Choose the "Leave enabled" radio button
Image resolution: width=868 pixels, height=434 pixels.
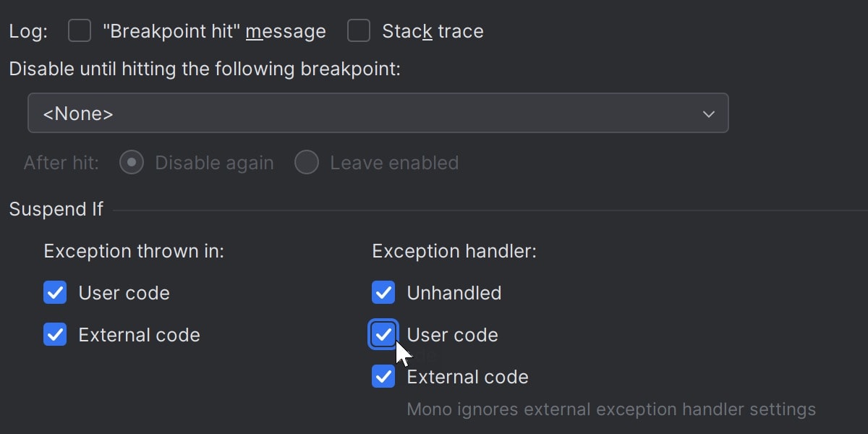[x=307, y=163]
